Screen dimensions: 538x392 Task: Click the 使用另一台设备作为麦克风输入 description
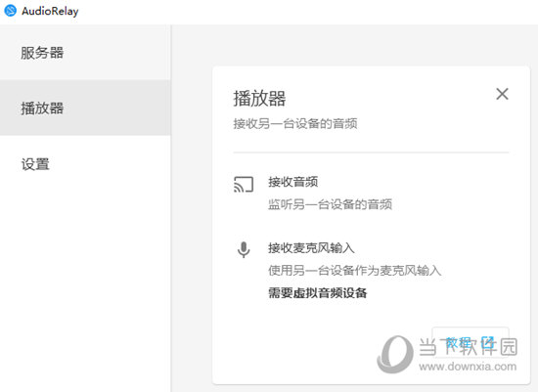(355, 270)
